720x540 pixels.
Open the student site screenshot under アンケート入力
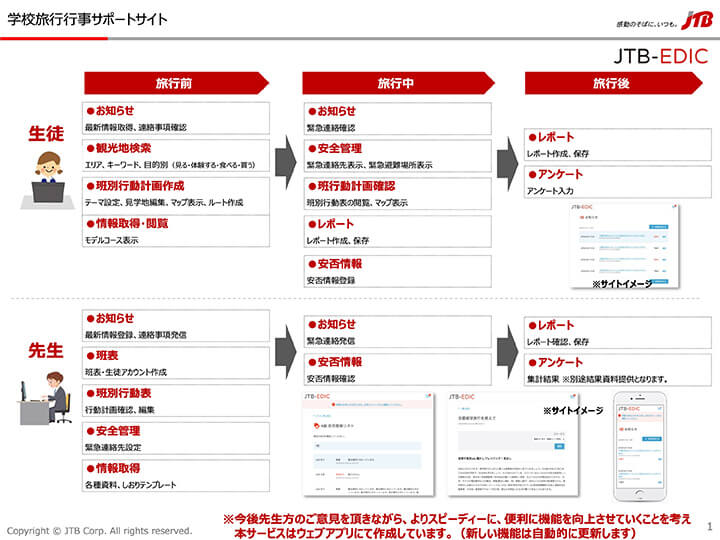[624, 246]
